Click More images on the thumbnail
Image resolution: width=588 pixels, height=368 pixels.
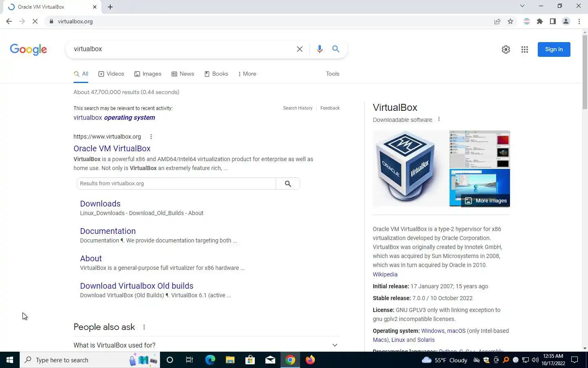pyautogui.click(x=486, y=201)
